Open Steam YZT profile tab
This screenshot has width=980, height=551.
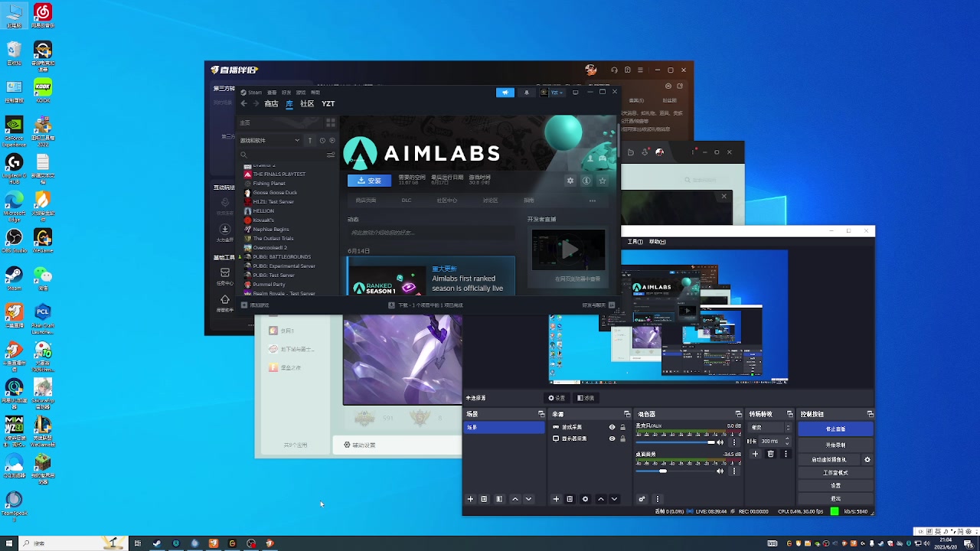pos(328,103)
